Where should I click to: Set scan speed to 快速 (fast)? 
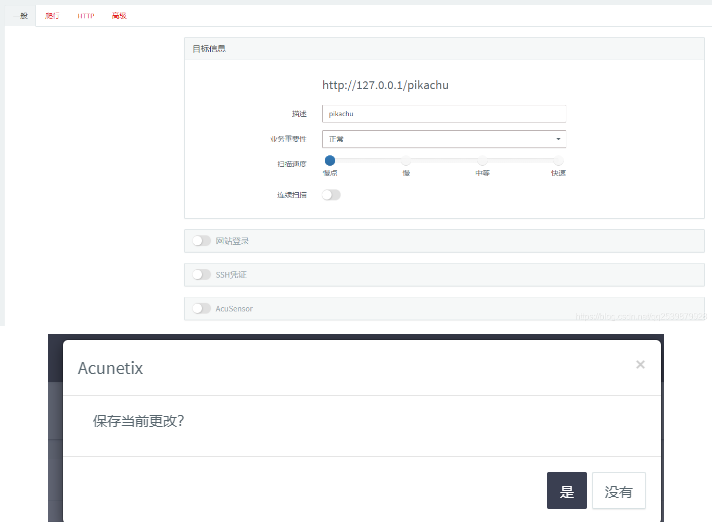pos(559,160)
